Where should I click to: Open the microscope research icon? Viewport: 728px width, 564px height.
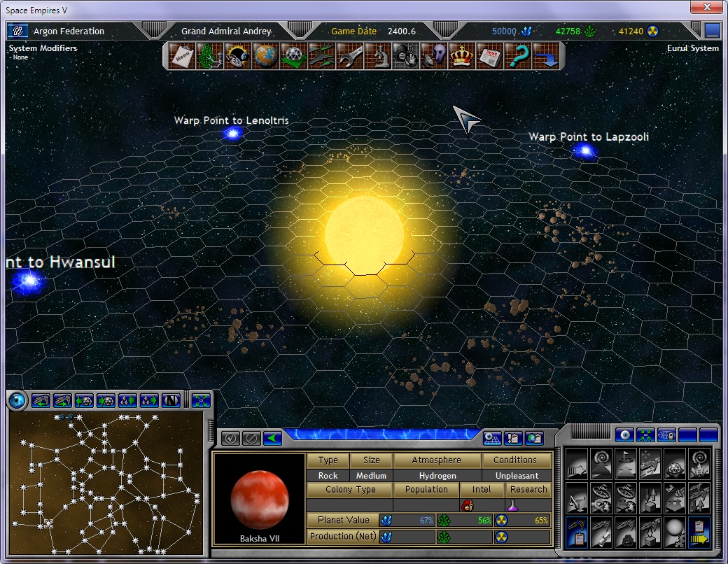tap(377, 56)
